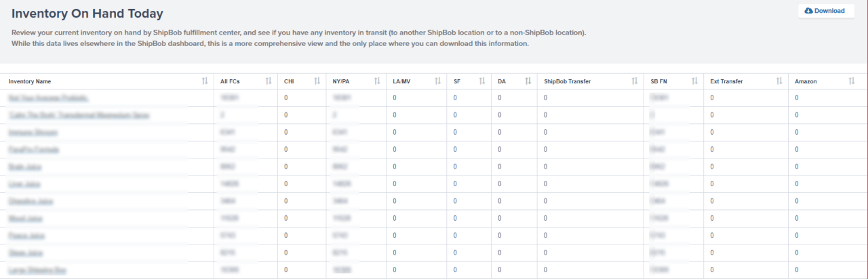Viewport: 868px width, 279px height.
Task: Sort the All FCs column icon
Action: [x=269, y=81]
